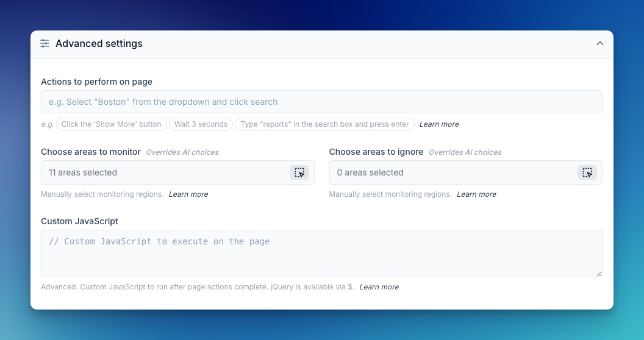This screenshot has width=644, height=340.
Task: Pick the 'Wait 3 seconds' example chip
Action: pos(201,124)
